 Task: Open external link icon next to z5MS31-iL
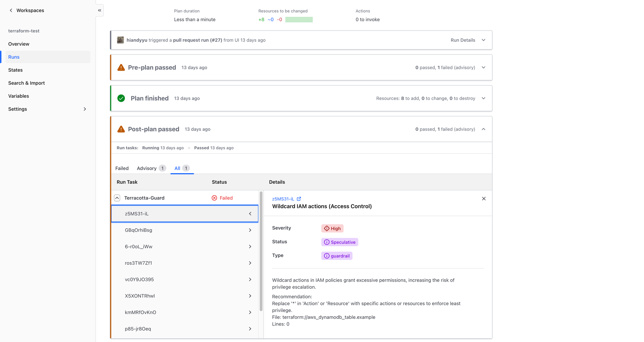299,199
